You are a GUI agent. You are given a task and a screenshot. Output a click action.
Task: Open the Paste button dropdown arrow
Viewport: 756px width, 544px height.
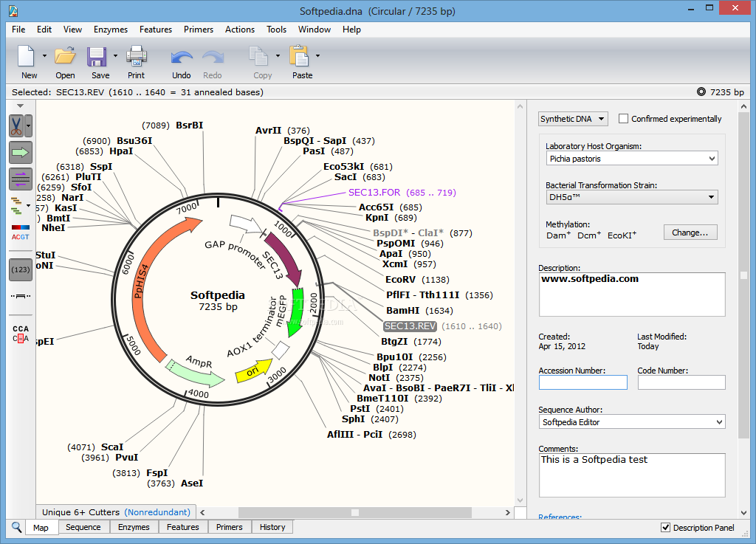[x=317, y=56]
